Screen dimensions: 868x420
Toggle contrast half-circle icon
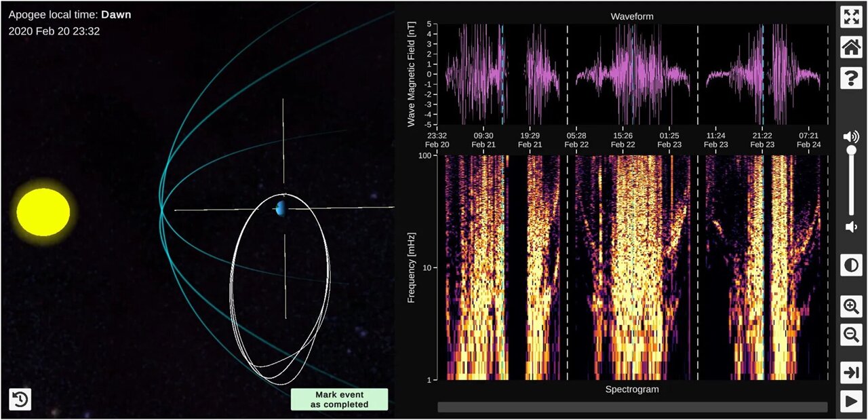click(x=851, y=265)
